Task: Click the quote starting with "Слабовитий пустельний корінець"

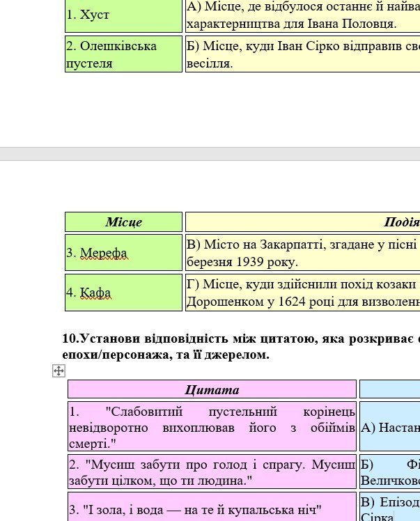Action: pyautogui.click(x=212, y=426)
